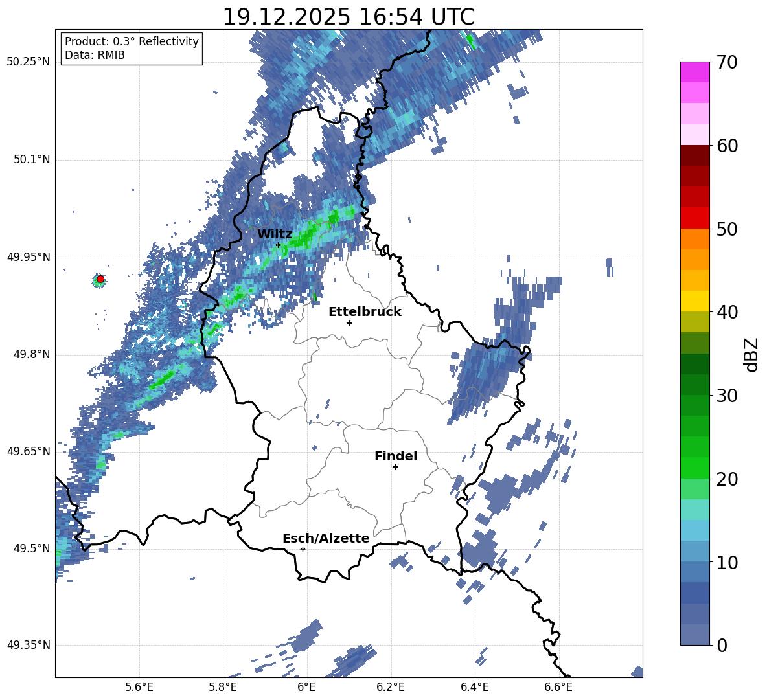Click the dBZ colorbar axis label
This screenshot has width=767, height=700.
[752, 354]
